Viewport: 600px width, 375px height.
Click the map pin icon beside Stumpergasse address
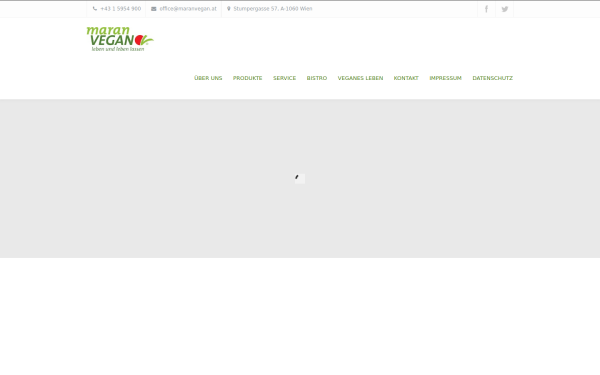click(x=229, y=9)
